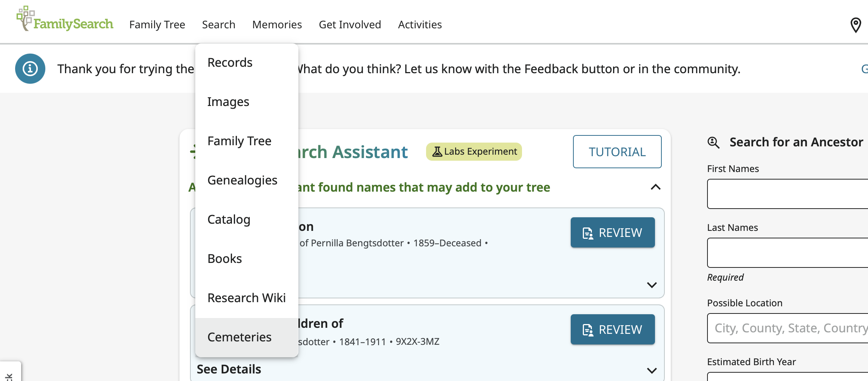The height and width of the screenshot is (381, 868).
Task: Click the Estimated Birth Year field
Action: (788, 376)
